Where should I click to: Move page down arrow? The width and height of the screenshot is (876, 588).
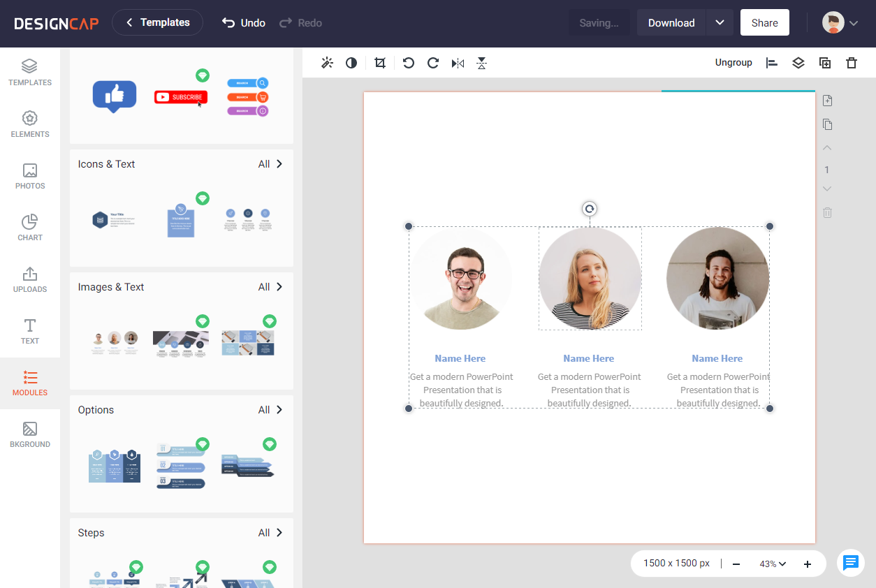click(827, 189)
